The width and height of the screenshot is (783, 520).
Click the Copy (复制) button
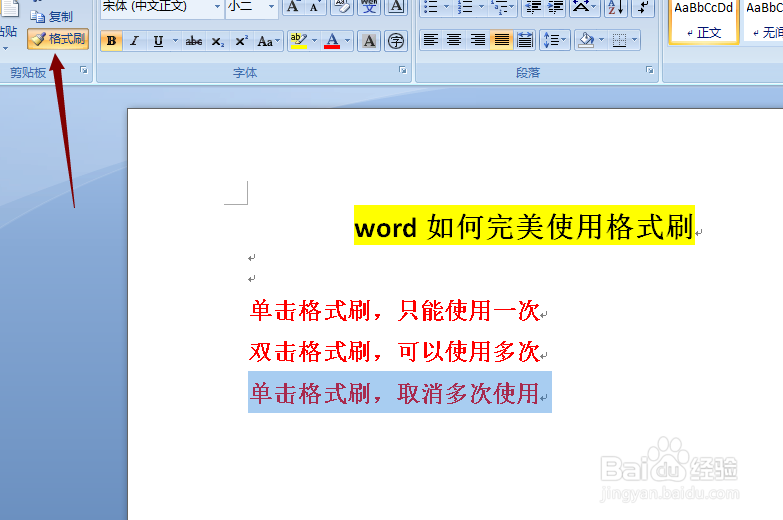[x=51, y=16]
